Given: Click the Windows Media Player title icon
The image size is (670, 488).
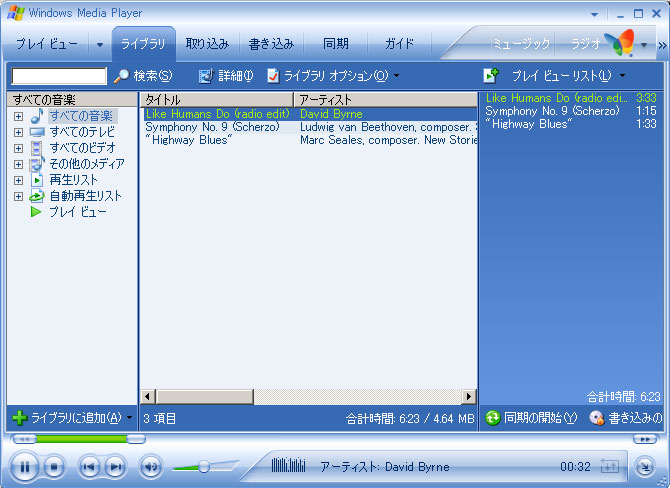Looking at the screenshot, I should point(15,13).
